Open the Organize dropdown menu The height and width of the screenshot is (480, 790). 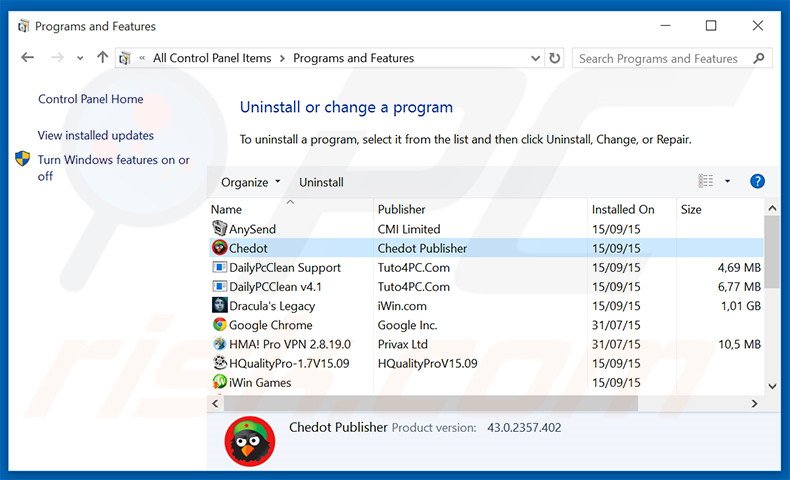250,182
